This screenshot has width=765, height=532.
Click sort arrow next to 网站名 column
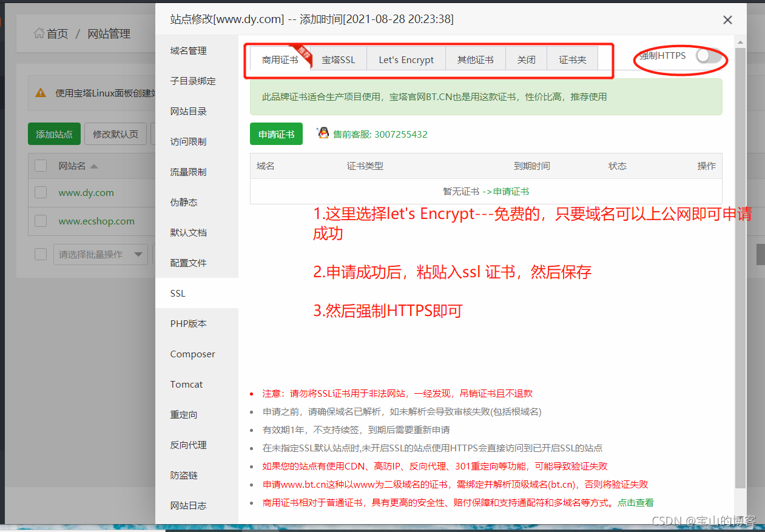94,166
